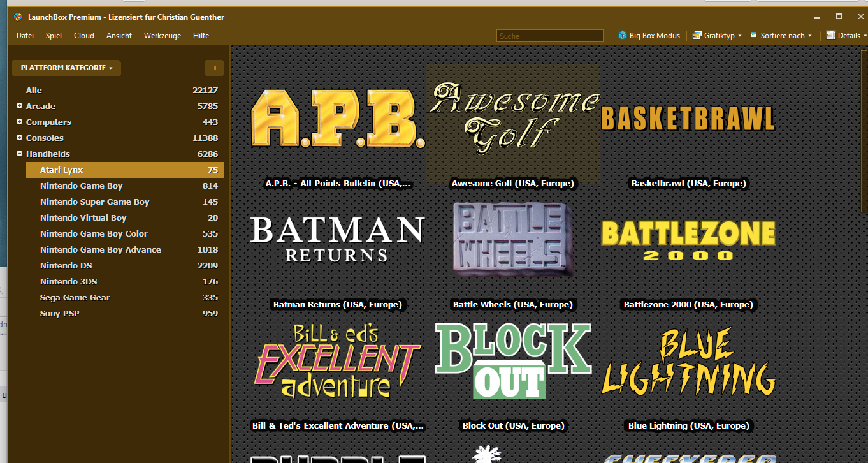The image size is (868, 463).
Task: Click the plus button beside Plattform Kategorie
Action: (215, 68)
